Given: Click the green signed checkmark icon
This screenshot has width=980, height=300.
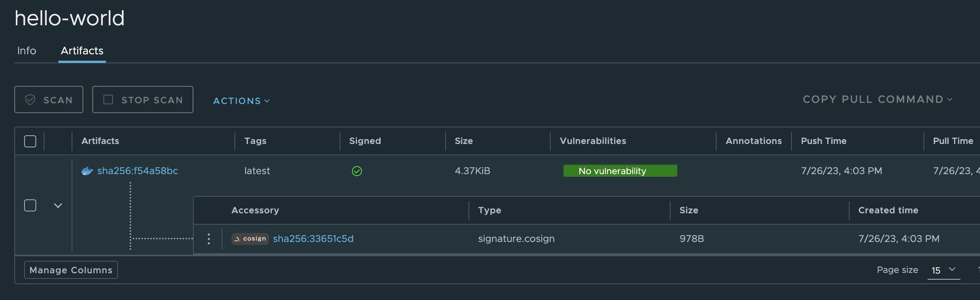Looking at the screenshot, I should coord(357,171).
